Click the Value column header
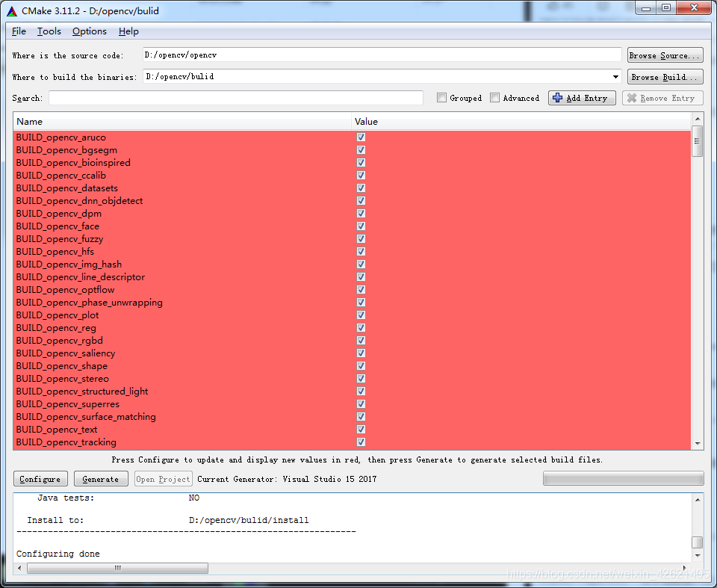The width and height of the screenshot is (717, 588). tap(521, 121)
